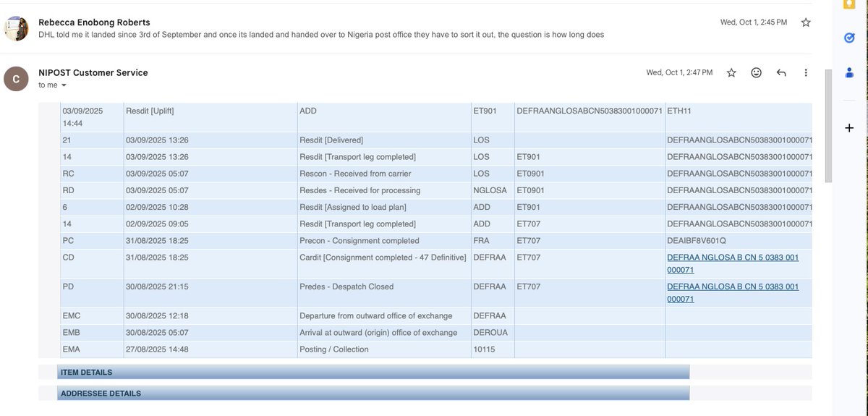Click the 'RD' event code

[69, 190]
